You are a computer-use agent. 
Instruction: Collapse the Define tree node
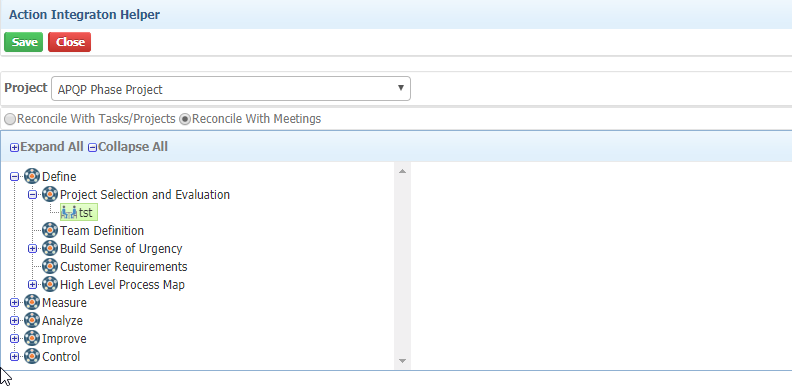(x=14, y=177)
